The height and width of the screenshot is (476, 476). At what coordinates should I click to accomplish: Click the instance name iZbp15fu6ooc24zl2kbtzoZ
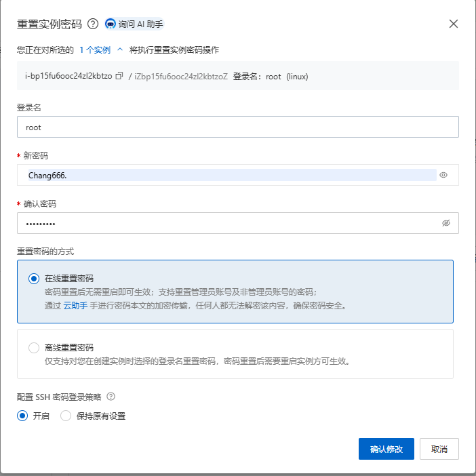180,77
